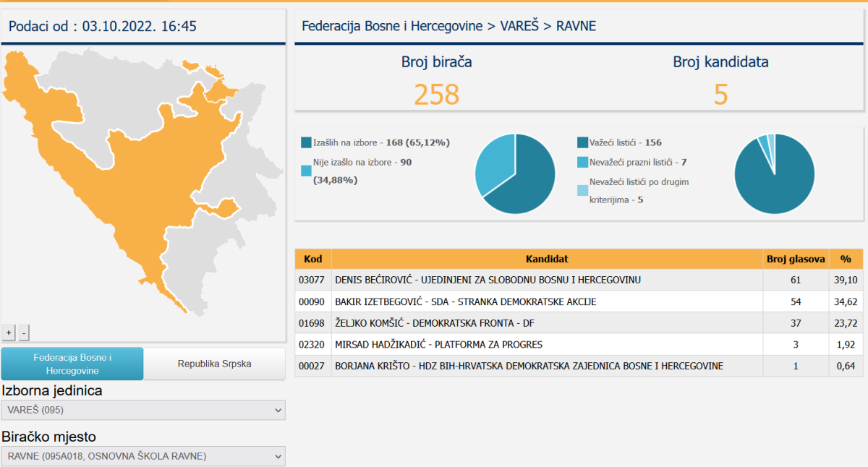Click the Izašlih na izbore legend swatch
The width and height of the screenshot is (868, 467).
[306, 142]
